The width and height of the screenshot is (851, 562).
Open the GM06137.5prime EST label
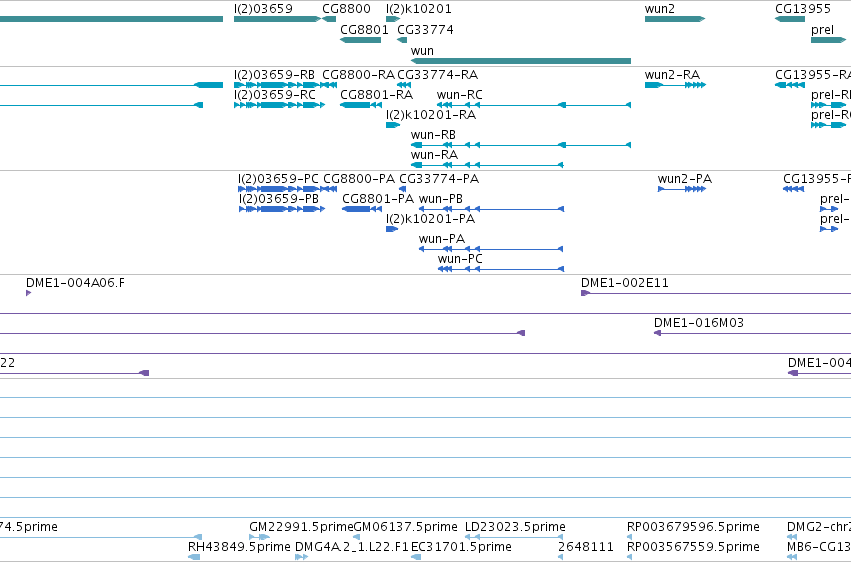(405, 527)
